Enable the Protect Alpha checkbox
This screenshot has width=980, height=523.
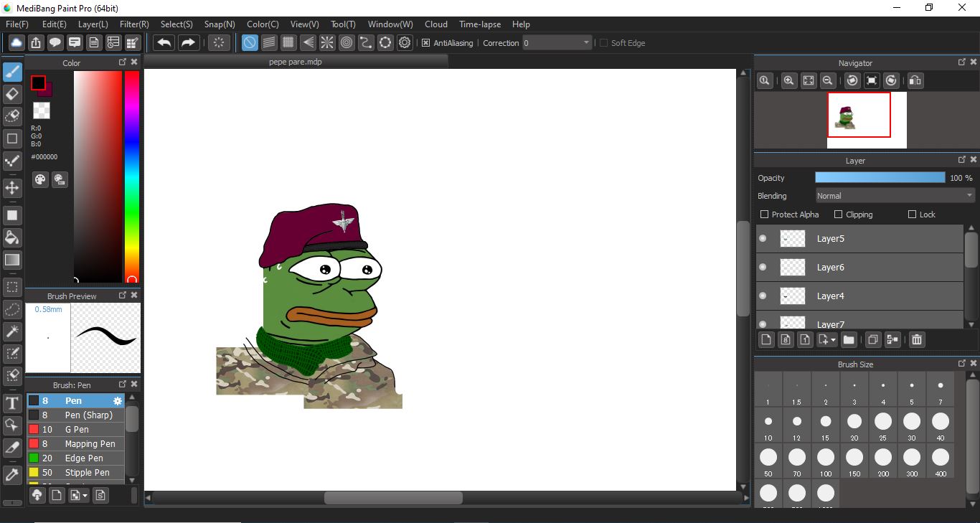coord(765,215)
